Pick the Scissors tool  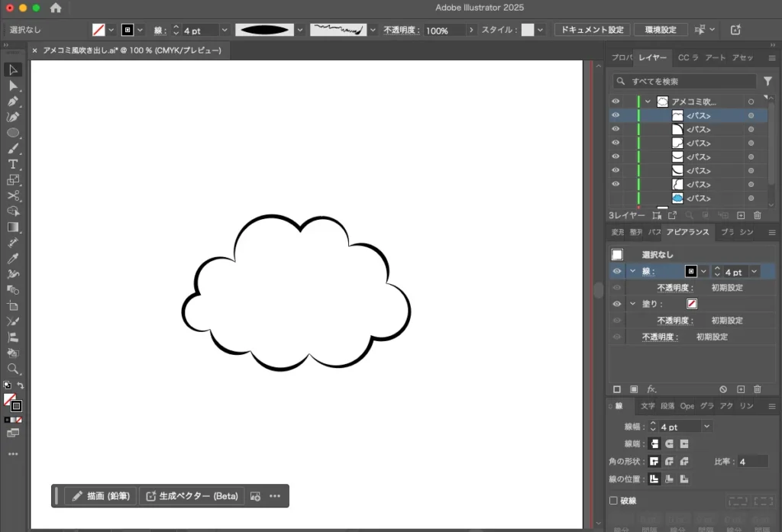point(13,195)
